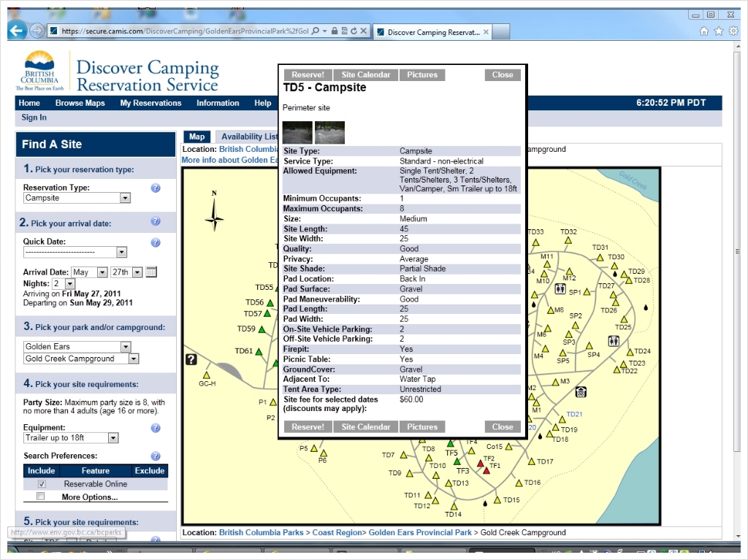Image resolution: width=748 pixels, height=560 pixels.
Task: Follow the Coast Region breadcrumb link
Action: [x=338, y=532]
